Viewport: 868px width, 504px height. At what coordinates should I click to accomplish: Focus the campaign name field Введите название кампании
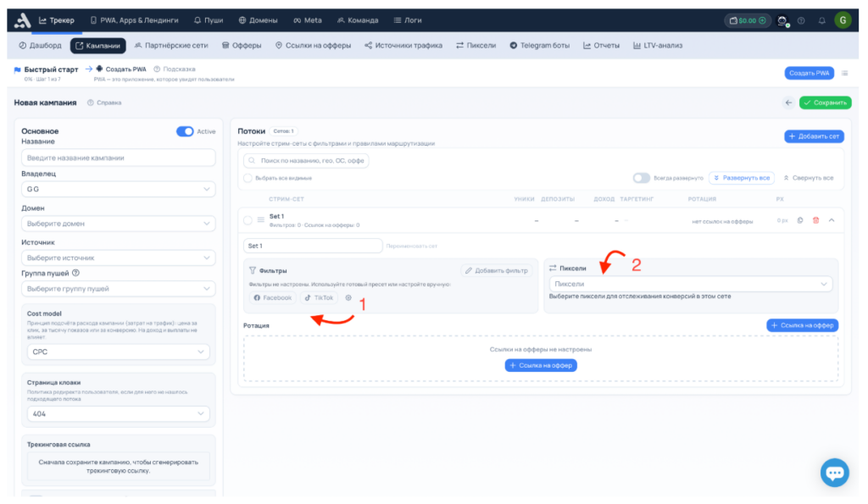[119, 158]
